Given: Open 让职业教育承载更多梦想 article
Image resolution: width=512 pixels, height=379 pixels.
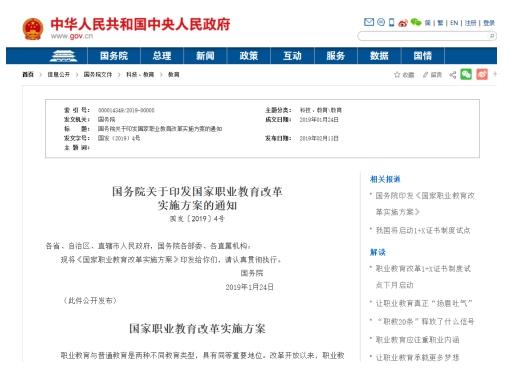Looking at the screenshot, I should click(x=417, y=358).
